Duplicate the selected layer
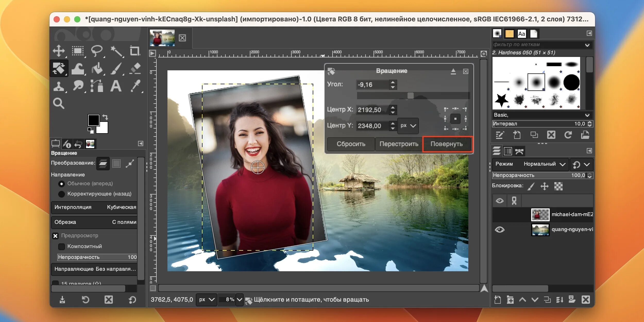This screenshot has width=644, height=322. point(547,300)
